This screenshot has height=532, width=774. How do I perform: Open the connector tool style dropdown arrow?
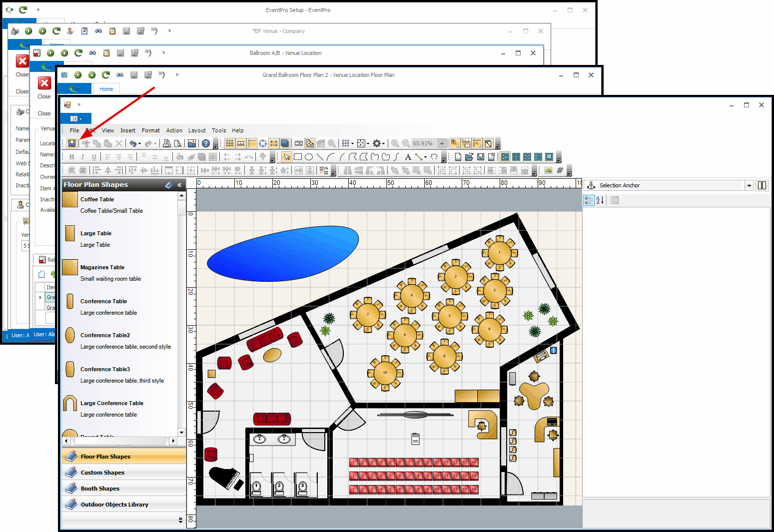coord(425,157)
